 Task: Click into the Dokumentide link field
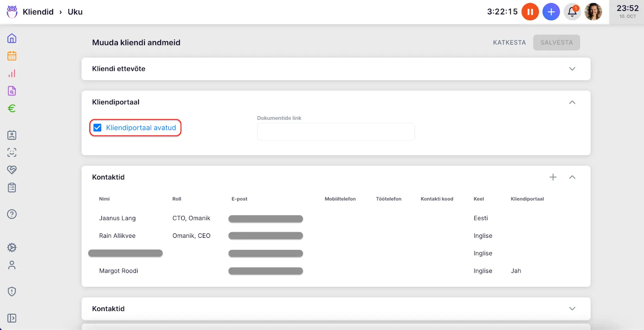point(336,132)
